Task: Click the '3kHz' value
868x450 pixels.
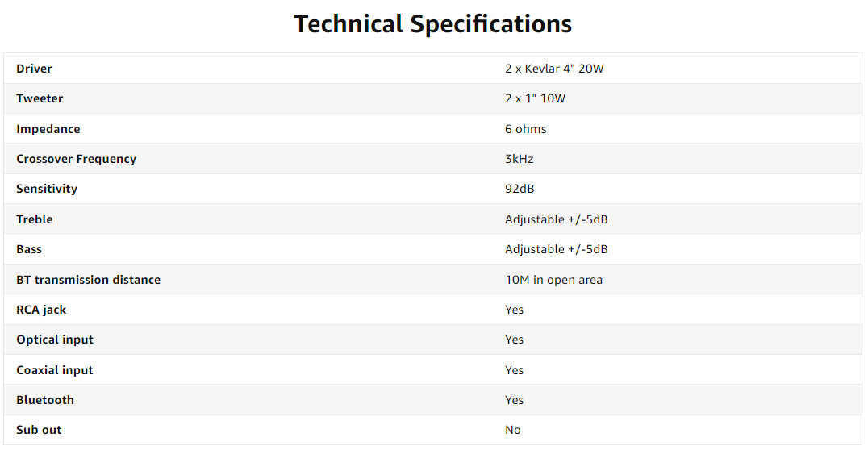Action: tap(519, 159)
